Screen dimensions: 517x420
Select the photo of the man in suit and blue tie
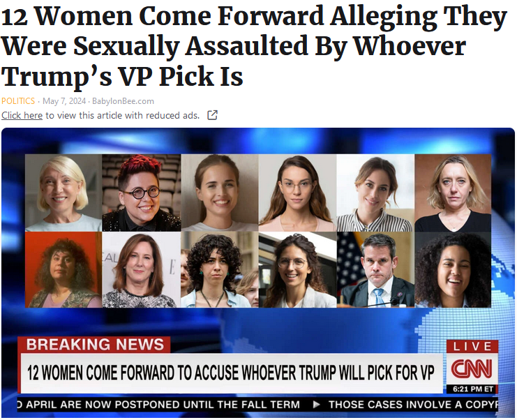375,269
